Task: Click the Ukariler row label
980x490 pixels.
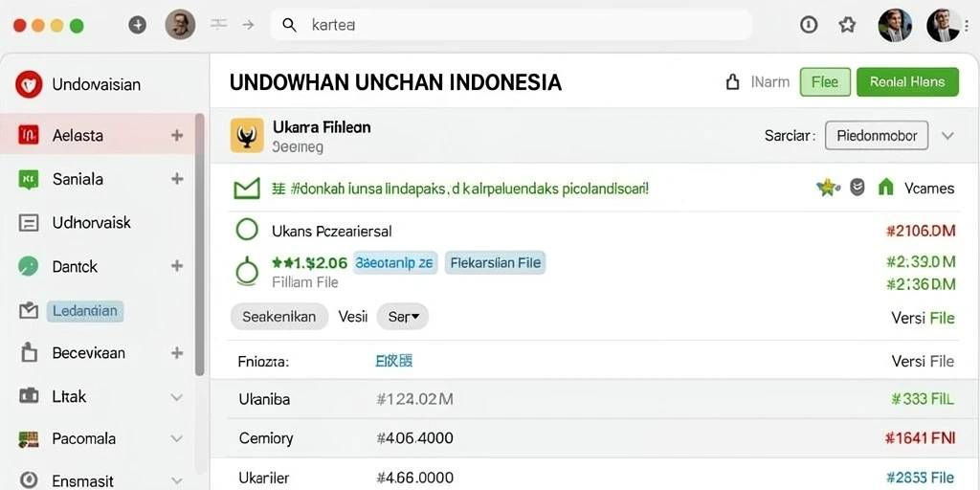Action: point(264,479)
